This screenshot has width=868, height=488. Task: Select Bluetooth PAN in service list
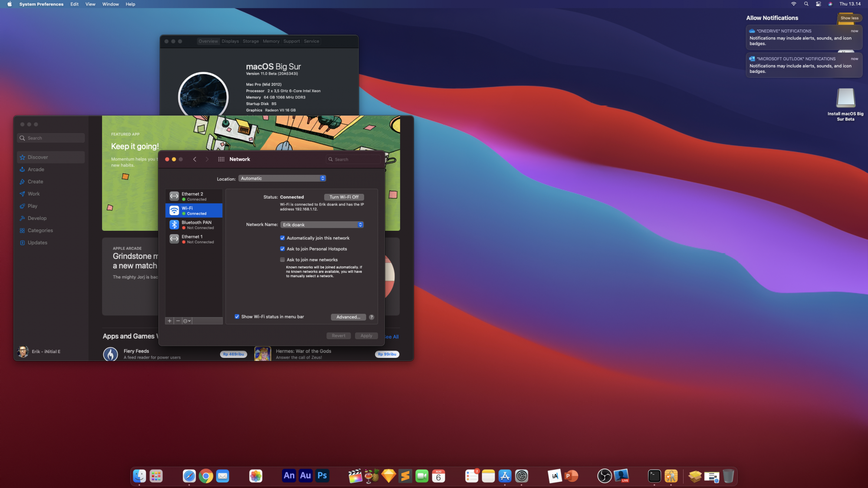(x=194, y=225)
